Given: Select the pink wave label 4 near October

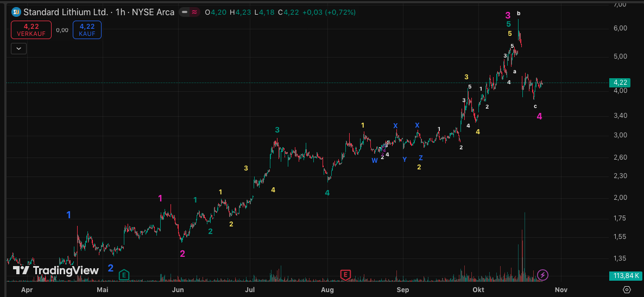Looking at the screenshot, I should [539, 116].
